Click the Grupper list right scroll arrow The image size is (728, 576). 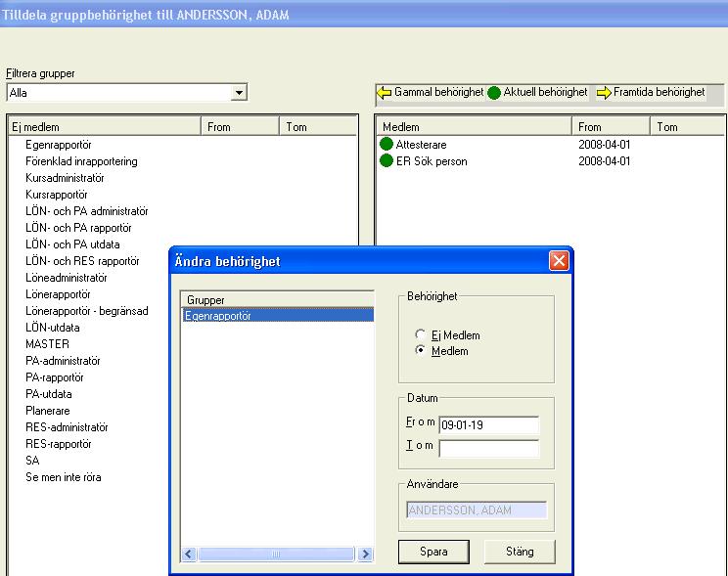pyautogui.click(x=365, y=554)
